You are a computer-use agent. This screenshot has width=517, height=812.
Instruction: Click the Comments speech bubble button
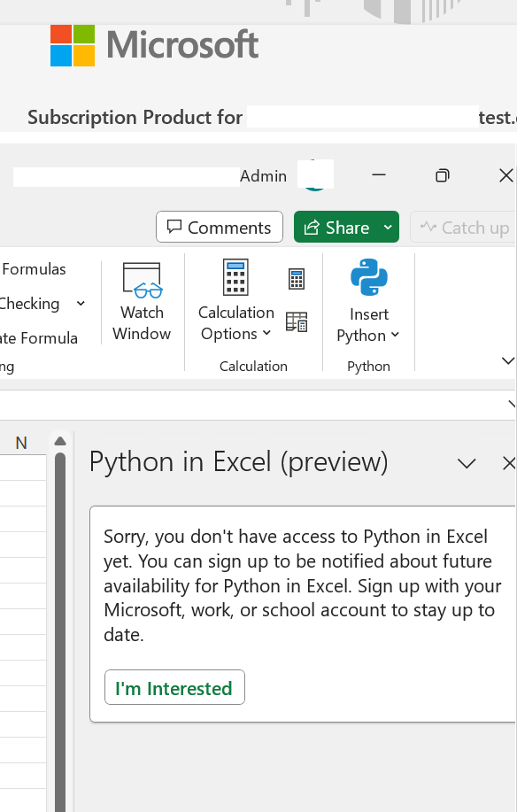(220, 227)
